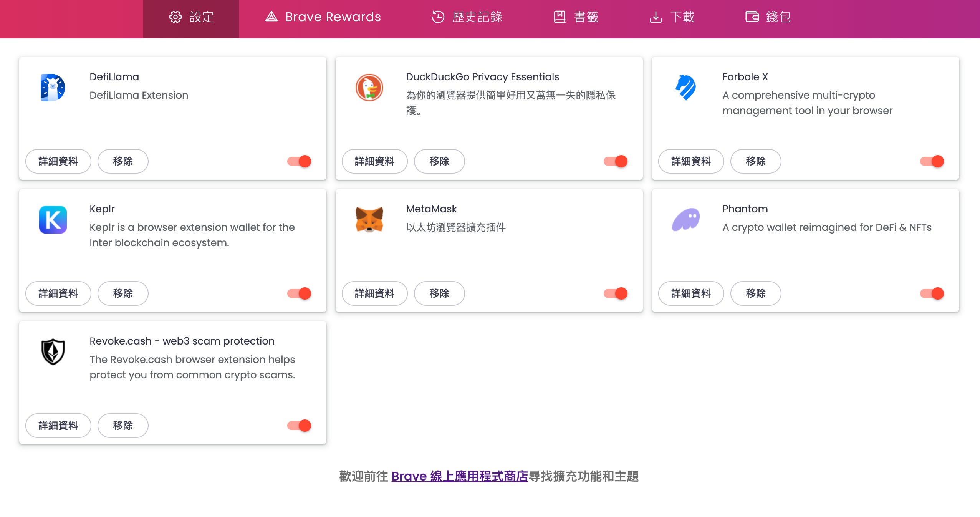Click the DuckDuckGo Privacy Essentials icon

[x=369, y=87]
